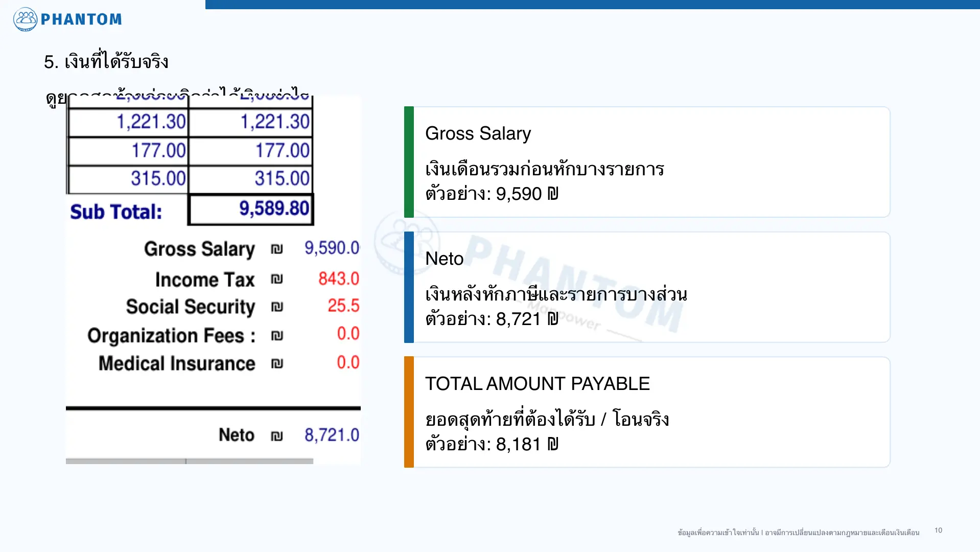The width and height of the screenshot is (980, 552).
Task: Click the Medical Insurance label
Action: [x=177, y=363]
